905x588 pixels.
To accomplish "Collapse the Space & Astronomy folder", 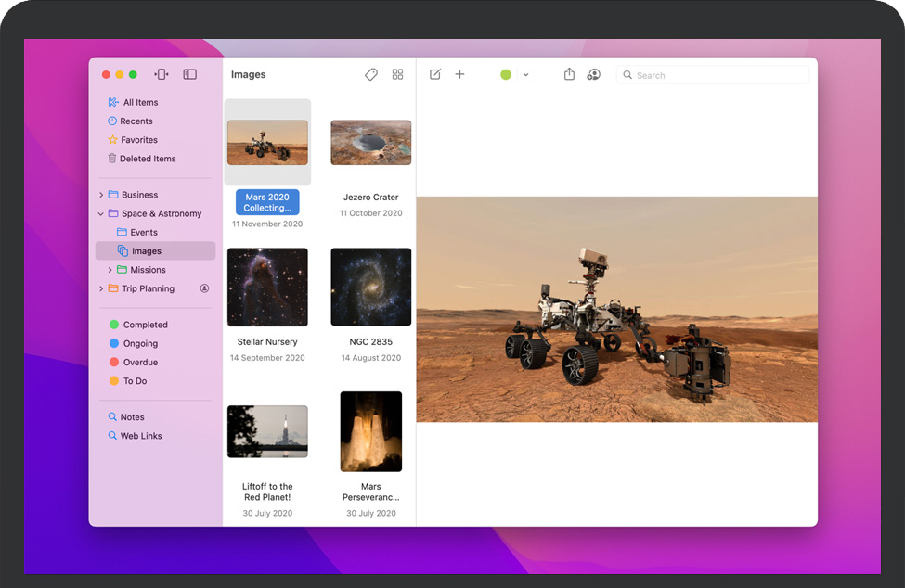I will 101,213.
